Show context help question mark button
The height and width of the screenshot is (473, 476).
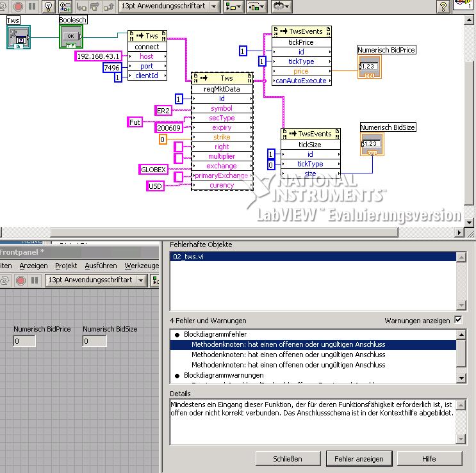click(x=443, y=6)
